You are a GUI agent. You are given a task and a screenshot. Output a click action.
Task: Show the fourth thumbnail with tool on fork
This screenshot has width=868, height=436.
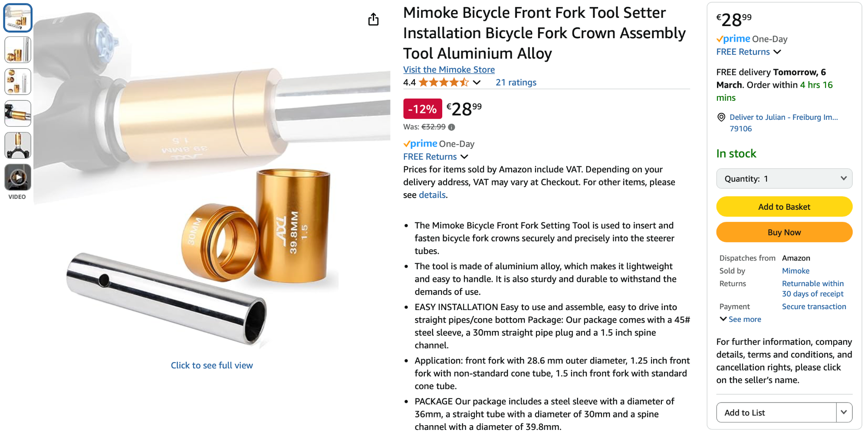click(x=18, y=113)
